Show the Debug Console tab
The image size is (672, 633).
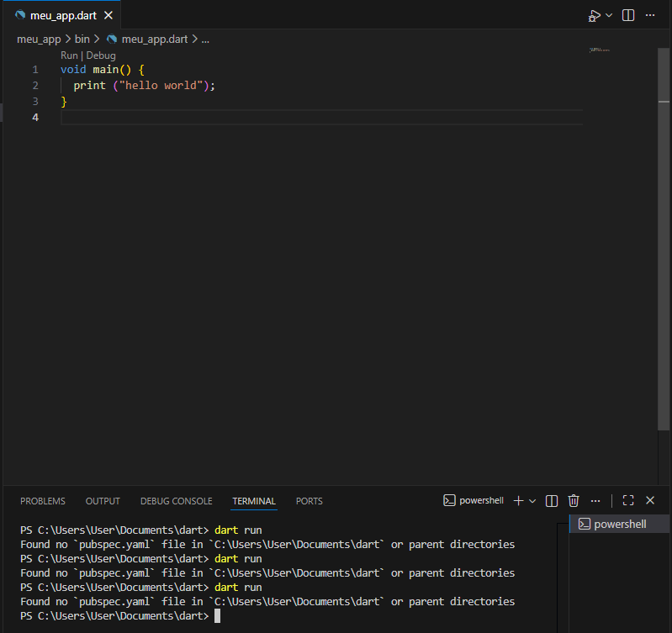177,501
